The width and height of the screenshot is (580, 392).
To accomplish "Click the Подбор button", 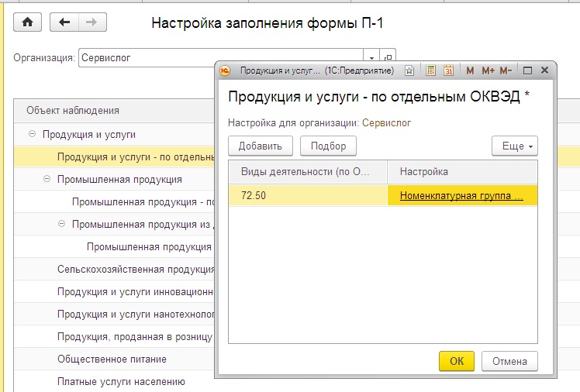I will tap(329, 146).
